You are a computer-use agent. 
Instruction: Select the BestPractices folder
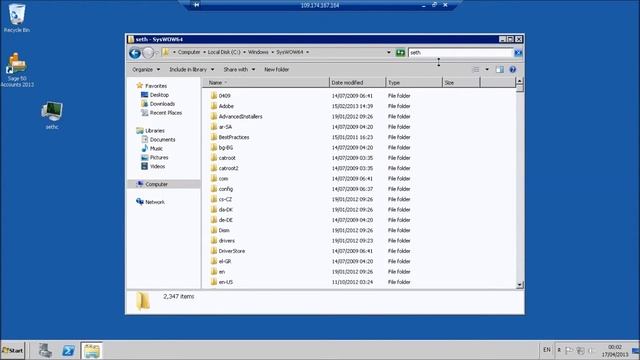(233, 137)
